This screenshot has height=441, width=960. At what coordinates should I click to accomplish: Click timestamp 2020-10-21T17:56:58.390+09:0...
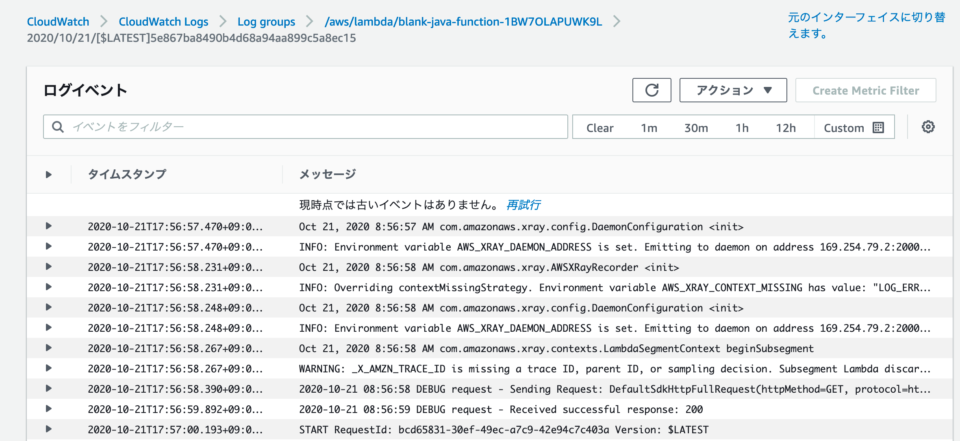pos(175,390)
